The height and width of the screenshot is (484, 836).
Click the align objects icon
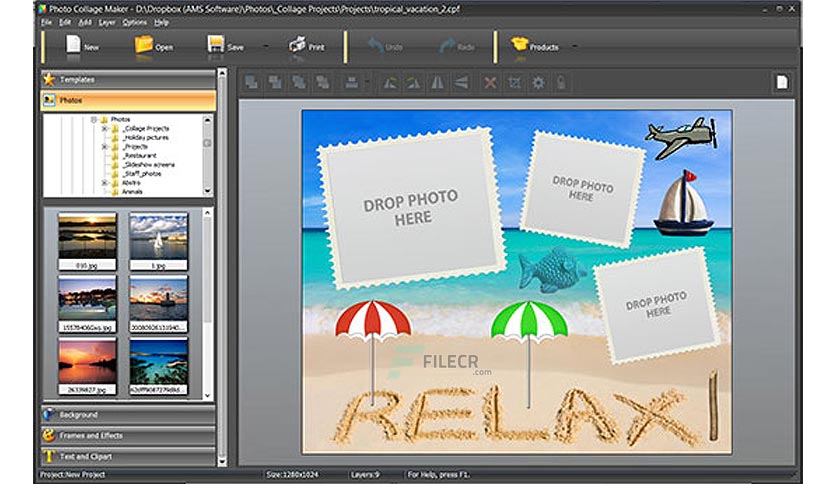(351, 82)
